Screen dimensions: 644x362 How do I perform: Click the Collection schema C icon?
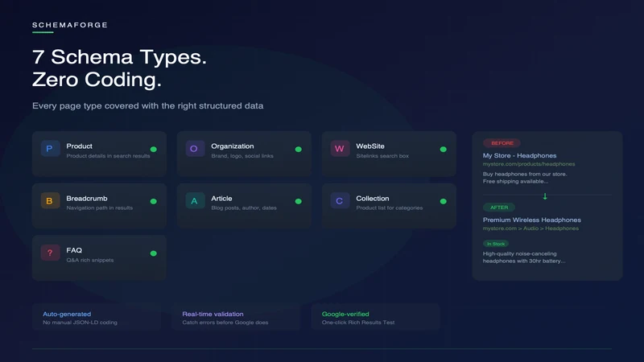340,200
